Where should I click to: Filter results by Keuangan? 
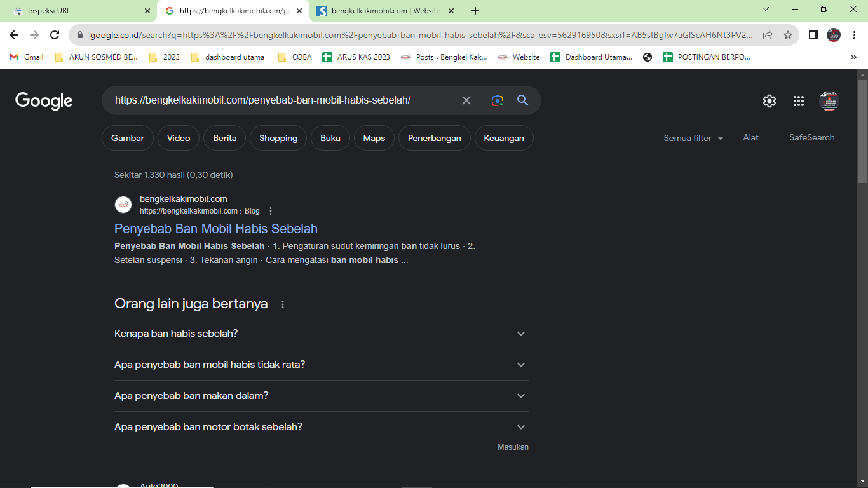(504, 138)
